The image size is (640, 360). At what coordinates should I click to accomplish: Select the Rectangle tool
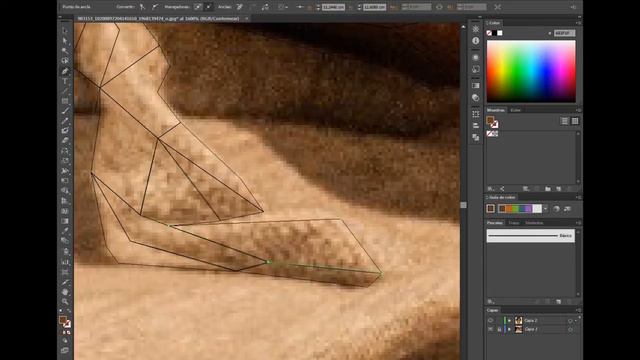click(65, 101)
